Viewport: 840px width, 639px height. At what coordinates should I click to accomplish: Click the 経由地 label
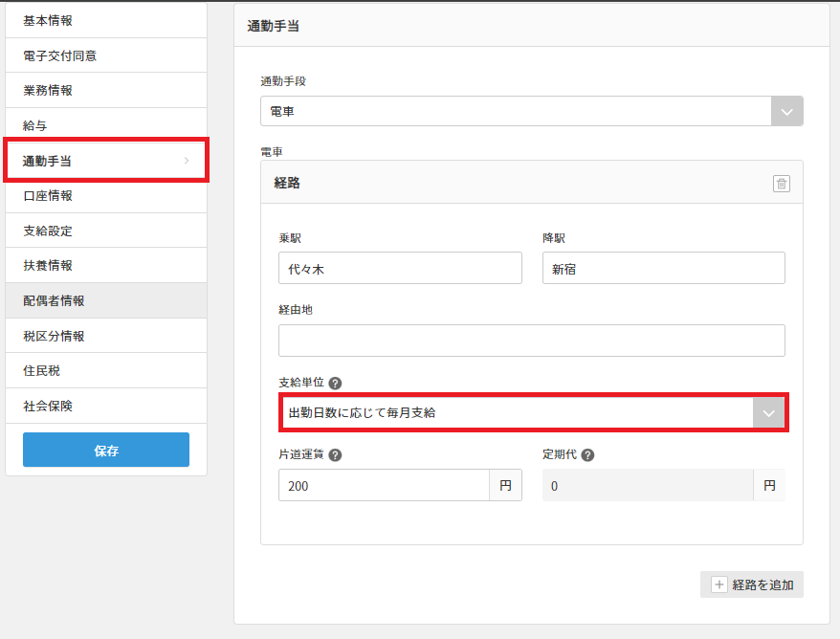pos(296,310)
